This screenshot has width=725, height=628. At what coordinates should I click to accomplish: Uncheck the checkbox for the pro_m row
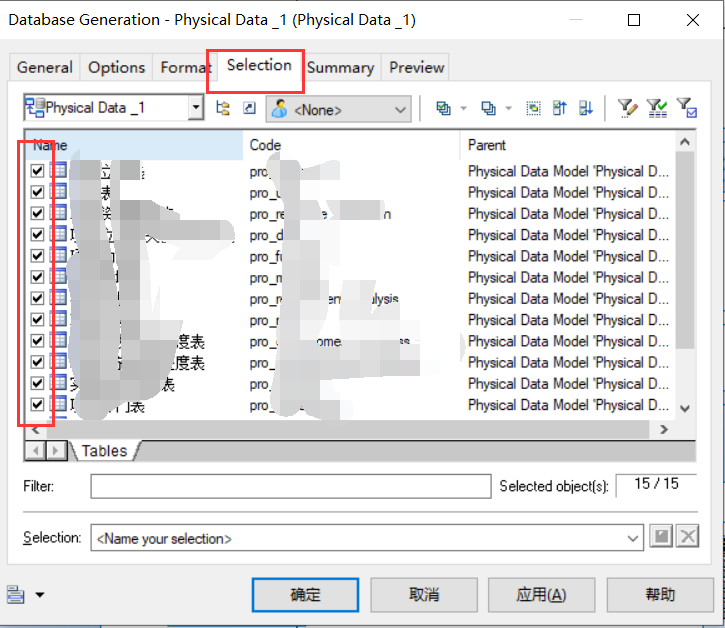[x=37, y=277]
